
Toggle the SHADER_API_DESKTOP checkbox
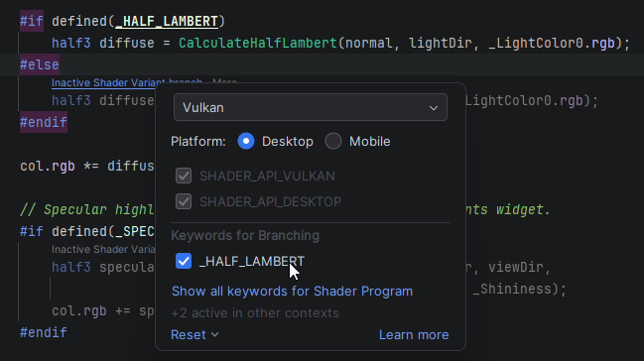click(184, 201)
